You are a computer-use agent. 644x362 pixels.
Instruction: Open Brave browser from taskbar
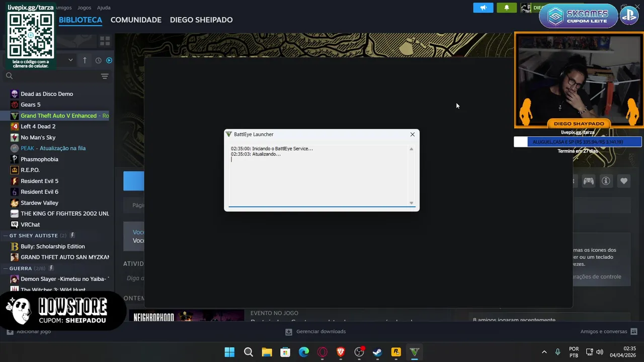(x=341, y=352)
